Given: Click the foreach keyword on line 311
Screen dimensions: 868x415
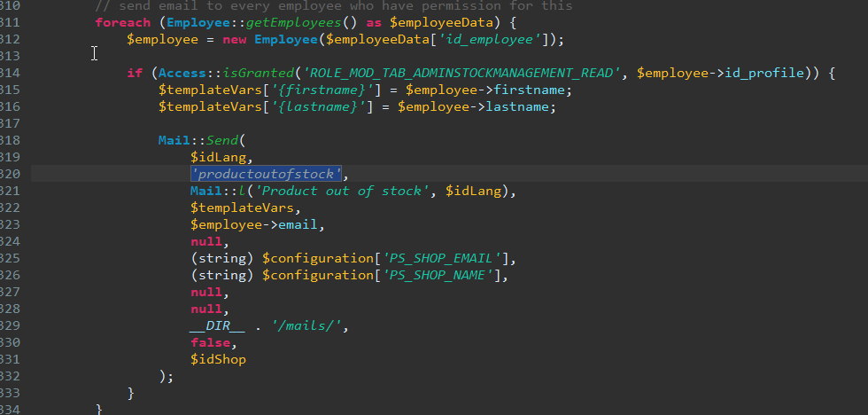Looking at the screenshot, I should (123, 23).
